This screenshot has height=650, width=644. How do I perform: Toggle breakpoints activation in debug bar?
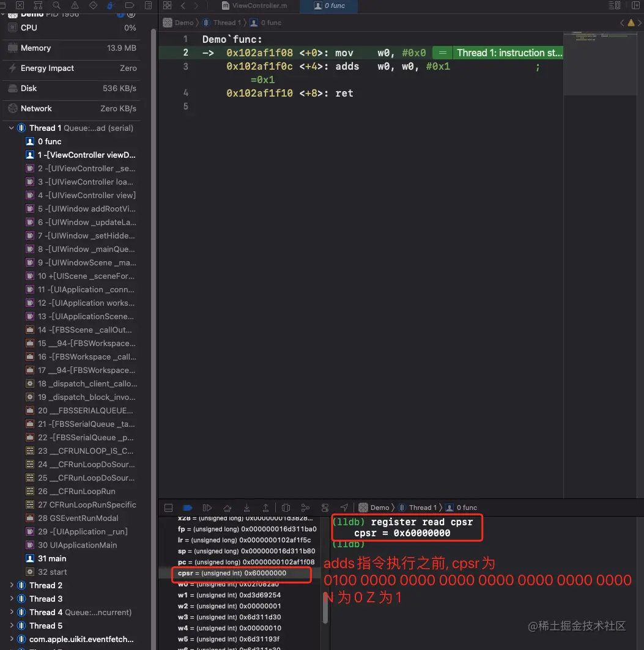[x=187, y=508]
